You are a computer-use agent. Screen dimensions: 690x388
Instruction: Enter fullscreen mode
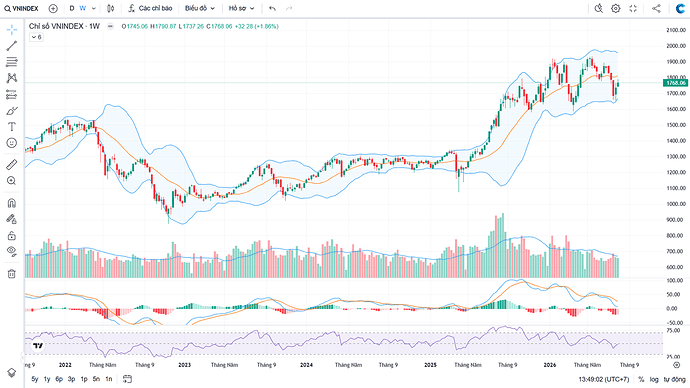pos(633,8)
